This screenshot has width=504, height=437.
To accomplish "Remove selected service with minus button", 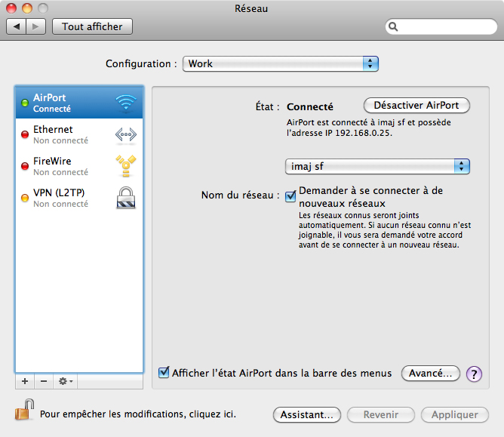I will tap(44, 381).
